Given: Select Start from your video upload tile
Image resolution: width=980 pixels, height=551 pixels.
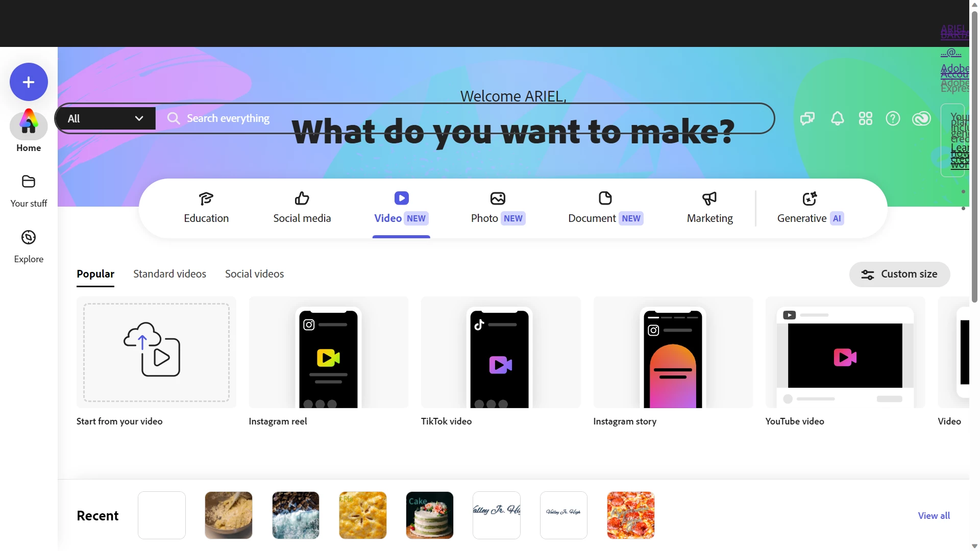Looking at the screenshot, I should point(156,362).
